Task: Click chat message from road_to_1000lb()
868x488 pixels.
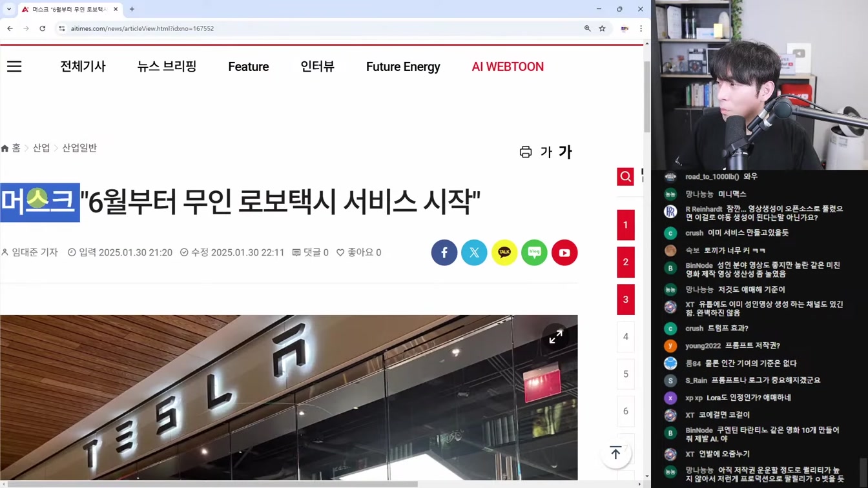Action: click(721, 176)
